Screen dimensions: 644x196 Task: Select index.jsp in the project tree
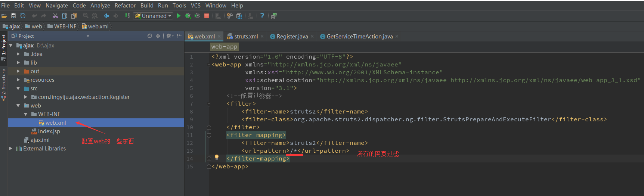(49, 131)
